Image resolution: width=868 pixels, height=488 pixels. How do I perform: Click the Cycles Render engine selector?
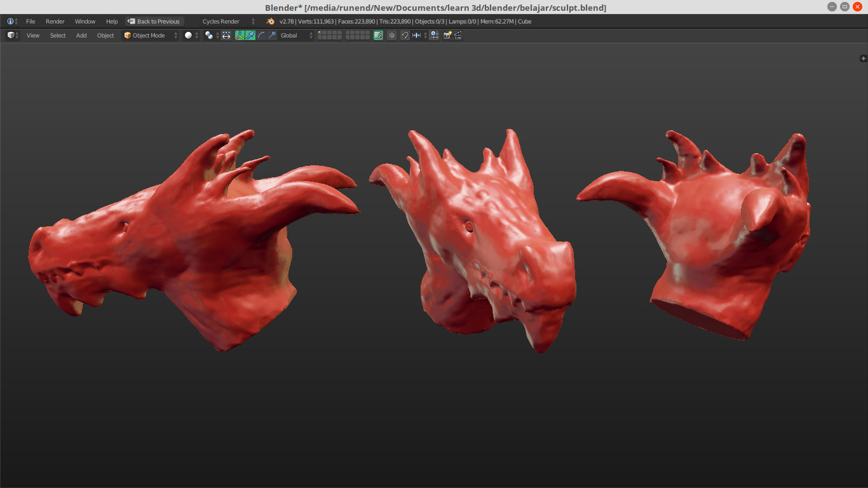220,21
